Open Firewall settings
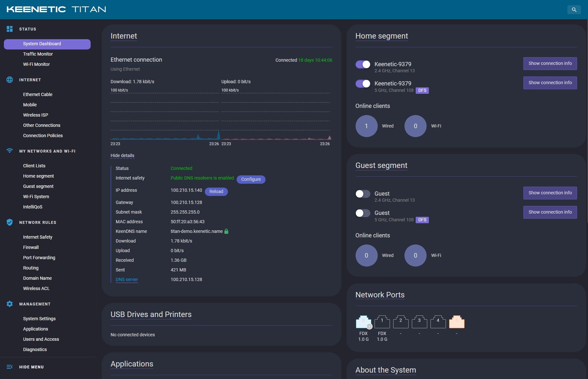588x379 pixels. 31,247
